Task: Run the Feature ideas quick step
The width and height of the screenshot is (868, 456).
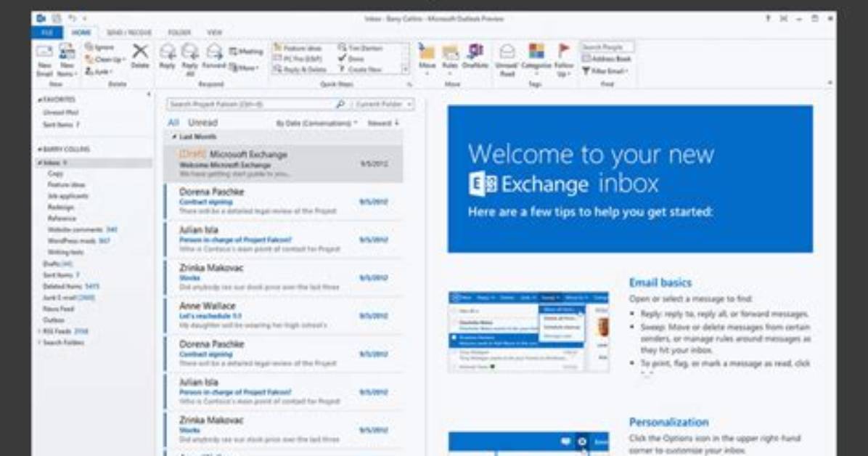Action: click(298, 48)
